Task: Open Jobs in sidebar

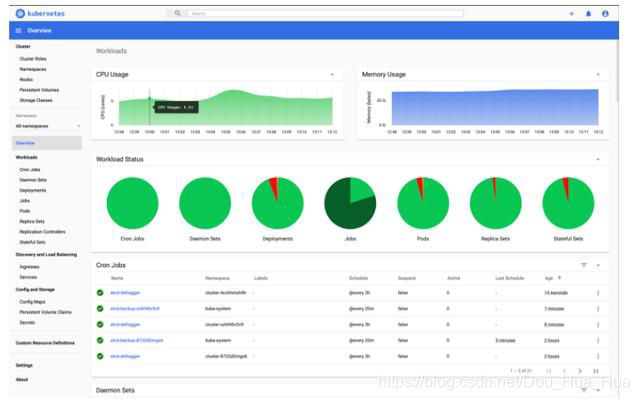Action: click(25, 201)
